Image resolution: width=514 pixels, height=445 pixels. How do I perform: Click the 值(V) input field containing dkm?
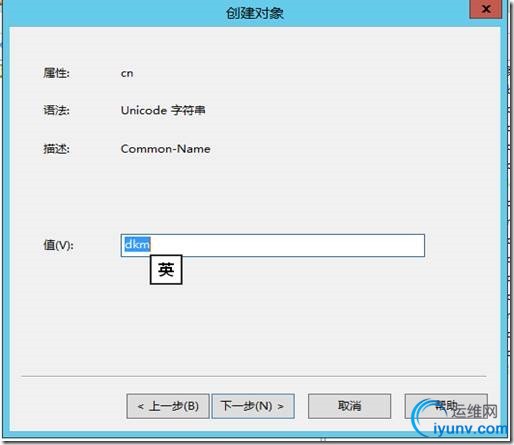[x=272, y=245]
